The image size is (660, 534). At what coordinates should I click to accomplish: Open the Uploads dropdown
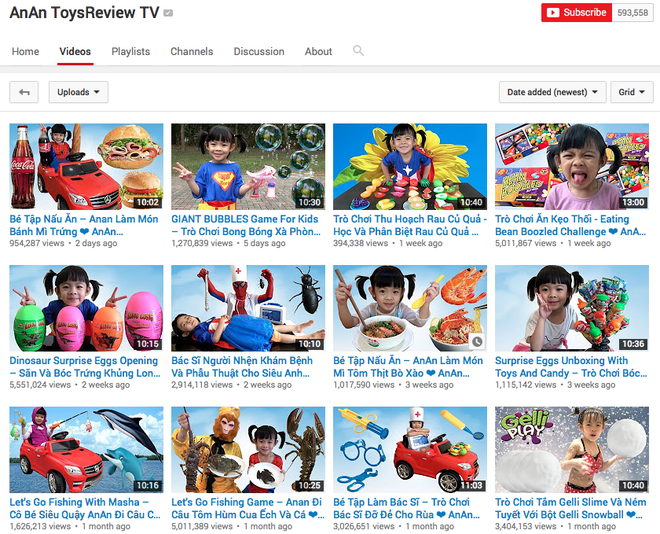[x=78, y=92]
